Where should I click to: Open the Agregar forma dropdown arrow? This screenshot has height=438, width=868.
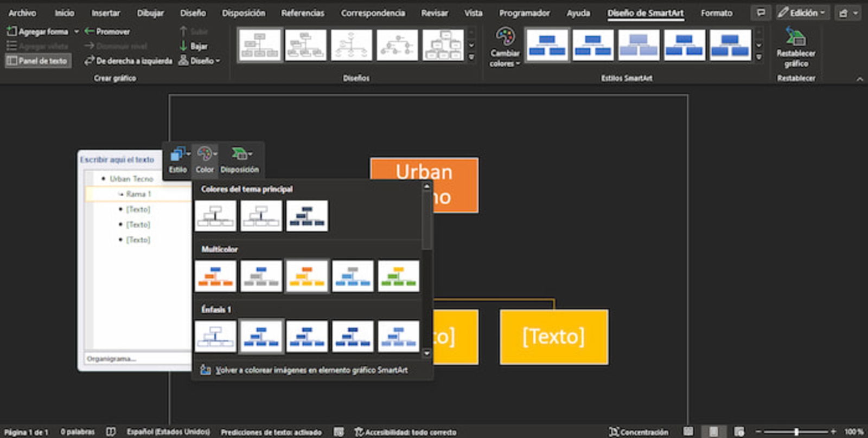[76, 31]
